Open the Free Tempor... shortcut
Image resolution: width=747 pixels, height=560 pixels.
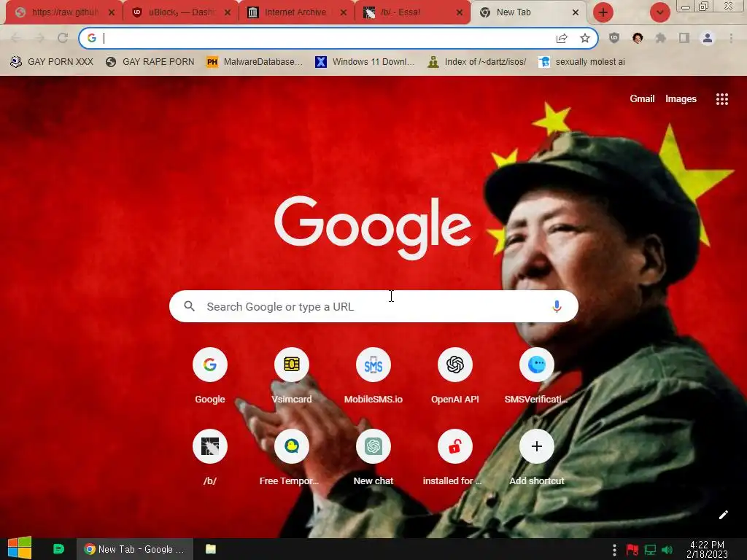pos(292,447)
